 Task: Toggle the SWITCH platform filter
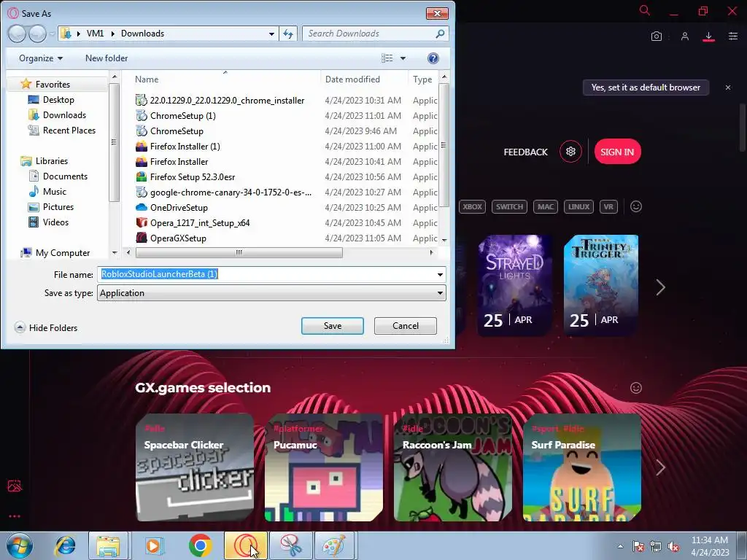[509, 206]
